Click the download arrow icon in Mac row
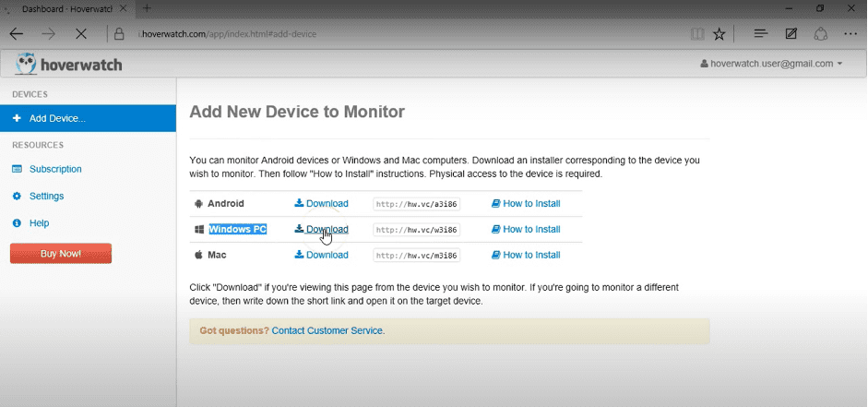 pos(299,254)
